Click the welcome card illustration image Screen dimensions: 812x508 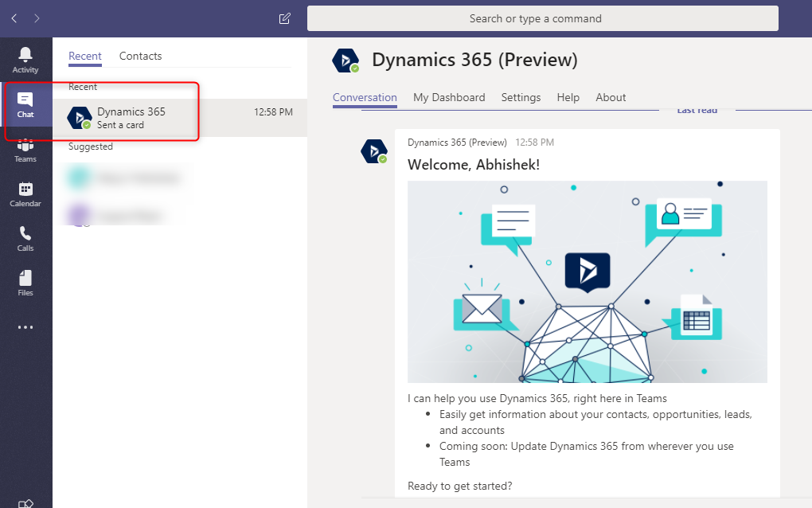[588, 282]
